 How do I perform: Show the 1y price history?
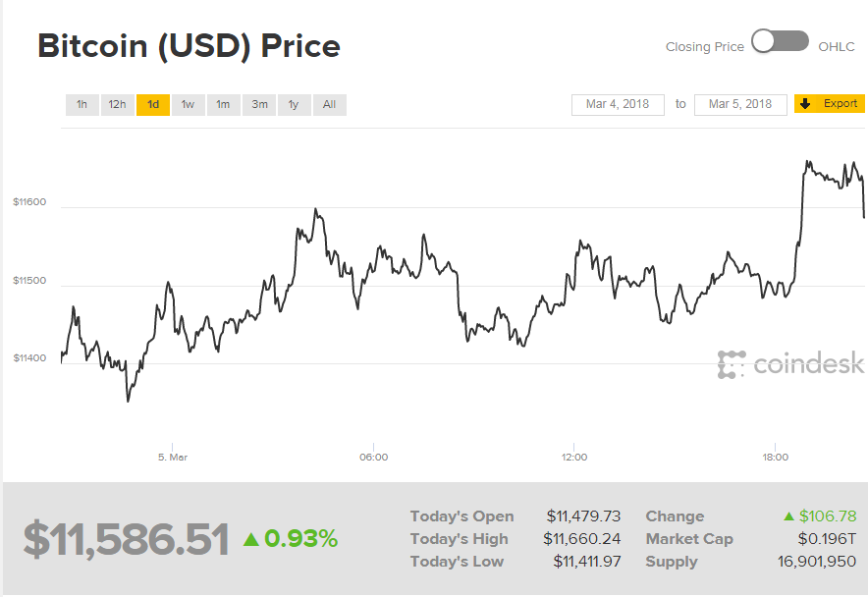pos(294,104)
